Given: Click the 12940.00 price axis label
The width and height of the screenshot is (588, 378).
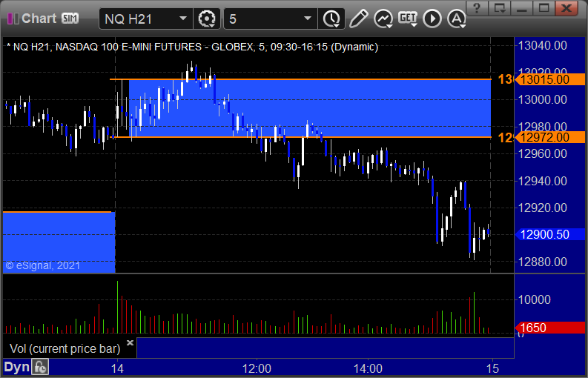Looking at the screenshot, I should 542,181.
